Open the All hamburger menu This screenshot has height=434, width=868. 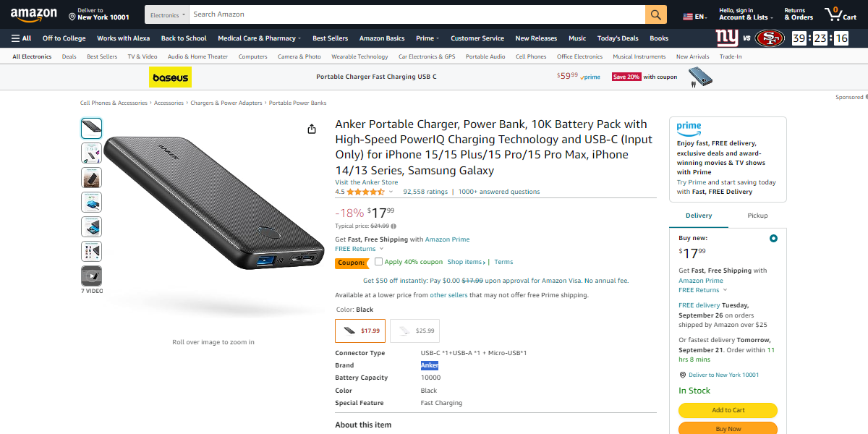tap(21, 38)
